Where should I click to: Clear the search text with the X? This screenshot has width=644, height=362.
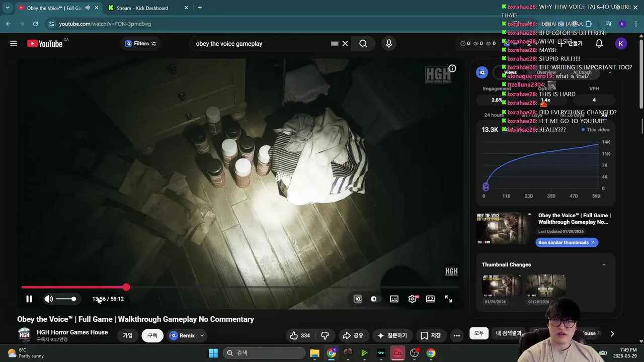click(x=345, y=44)
